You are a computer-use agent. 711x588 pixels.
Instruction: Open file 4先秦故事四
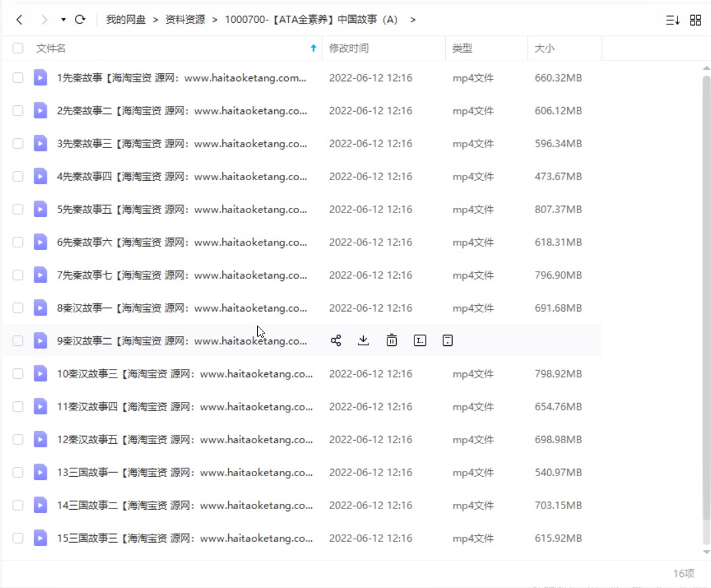tap(182, 176)
